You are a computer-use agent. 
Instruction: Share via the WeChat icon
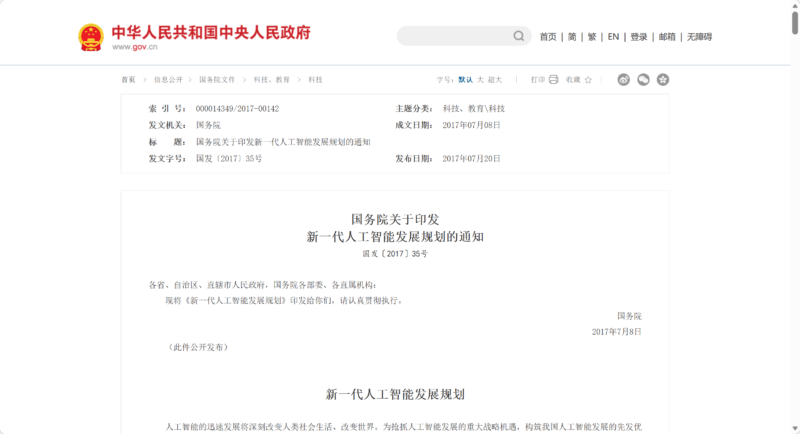pyautogui.click(x=643, y=80)
